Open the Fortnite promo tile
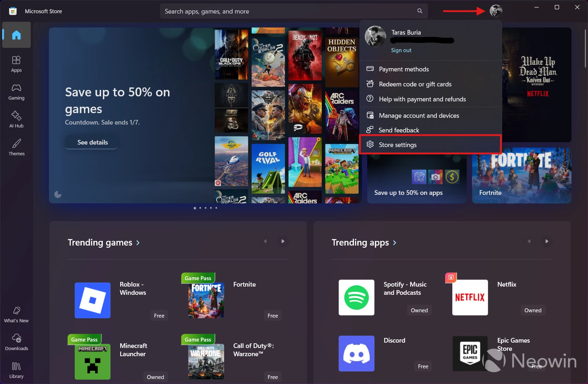 tap(522, 176)
